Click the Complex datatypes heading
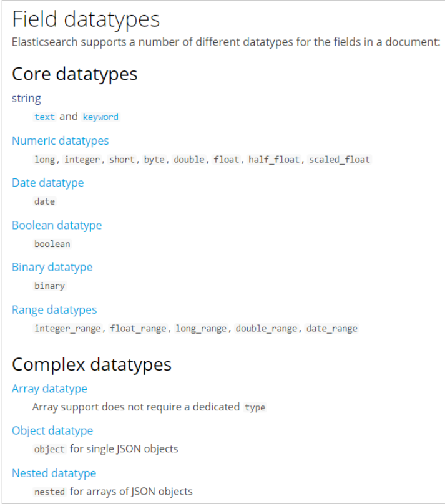Viewport: 445px width, 504px height. (x=91, y=364)
